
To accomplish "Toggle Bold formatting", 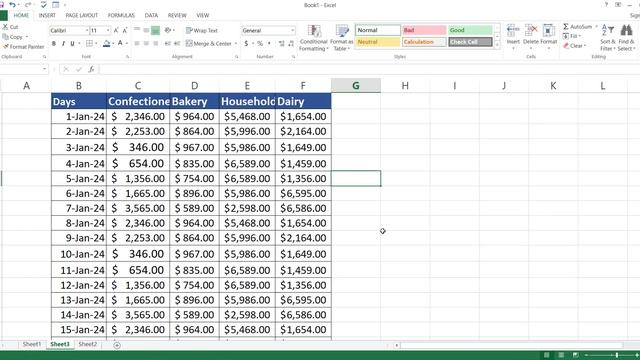I will [x=54, y=43].
